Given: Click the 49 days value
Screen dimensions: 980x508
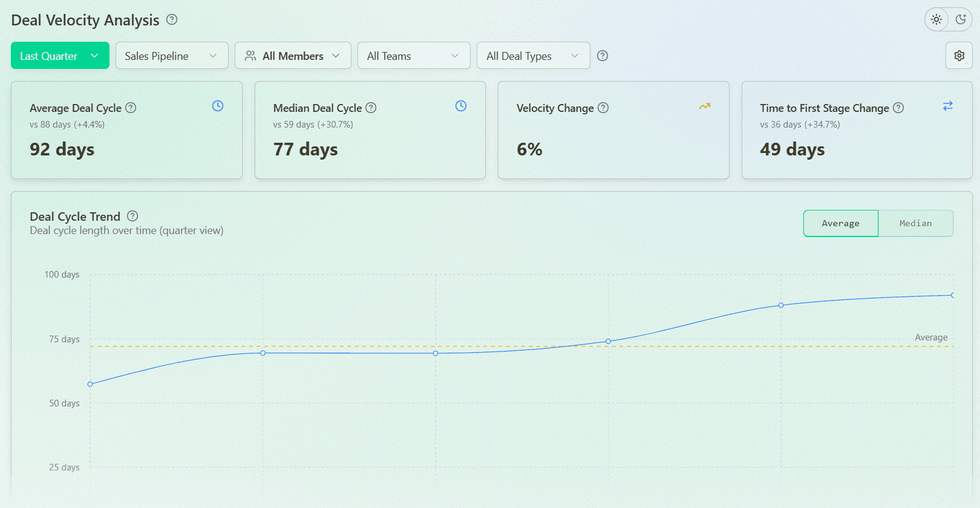Looking at the screenshot, I should pyautogui.click(x=792, y=149).
